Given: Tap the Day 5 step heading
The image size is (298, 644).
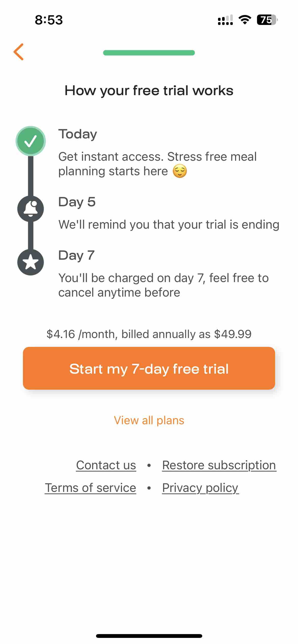Looking at the screenshot, I should (77, 202).
